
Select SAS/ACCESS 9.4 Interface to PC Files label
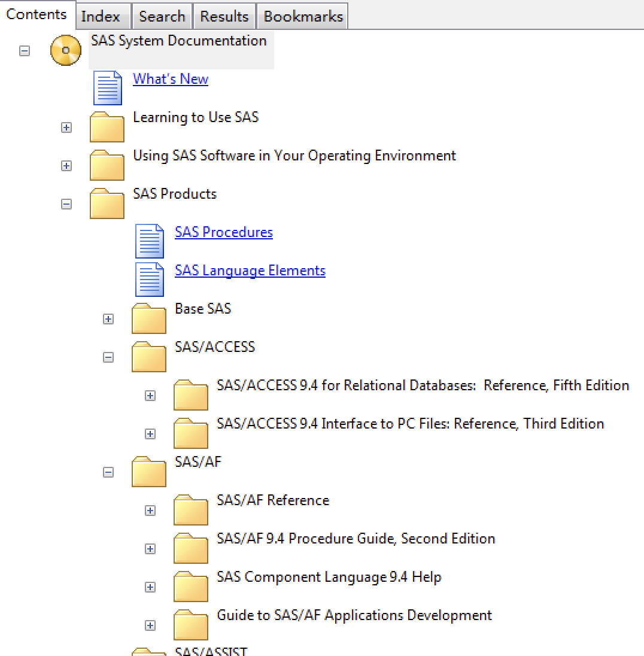[x=410, y=424]
